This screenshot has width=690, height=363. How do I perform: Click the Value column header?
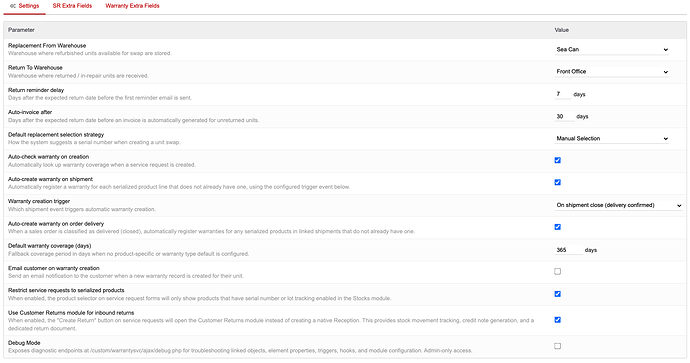(x=562, y=30)
